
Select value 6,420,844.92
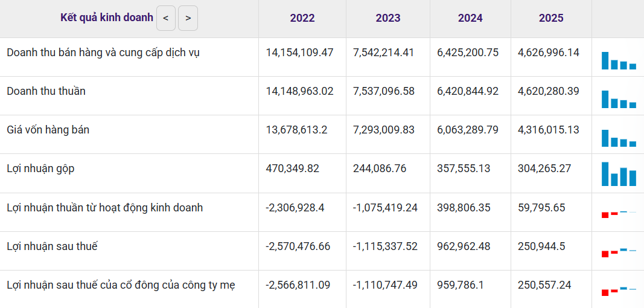click(468, 91)
